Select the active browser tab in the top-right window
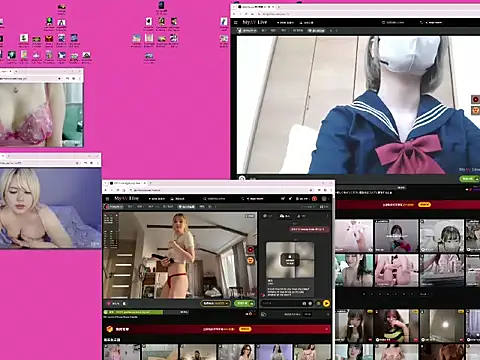Screen dimensions: 480x360 [257, 7]
